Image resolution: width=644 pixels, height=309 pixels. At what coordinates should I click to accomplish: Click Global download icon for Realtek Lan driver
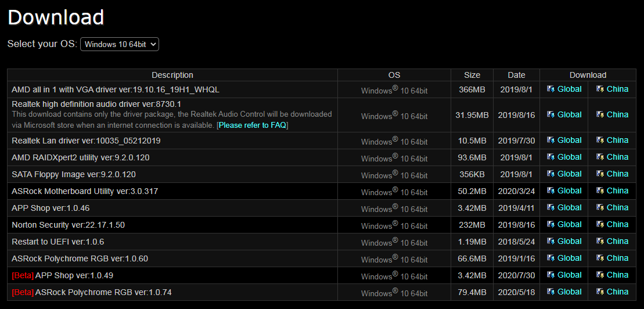[x=551, y=141]
